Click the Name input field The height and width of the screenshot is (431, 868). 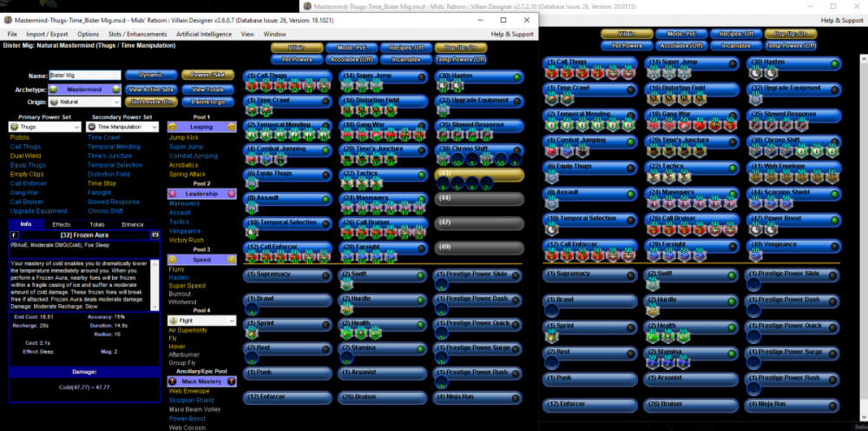point(84,75)
